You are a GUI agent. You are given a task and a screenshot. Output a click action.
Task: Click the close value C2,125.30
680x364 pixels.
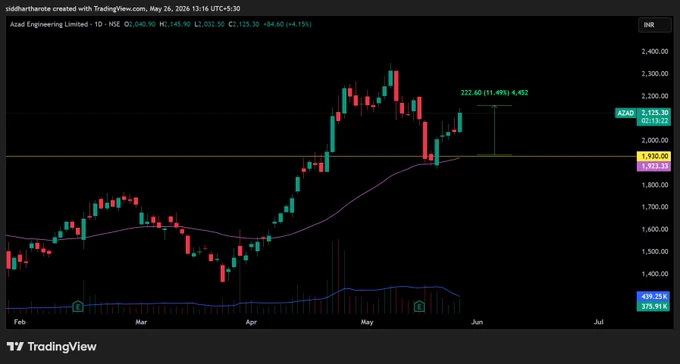[243, 25]
